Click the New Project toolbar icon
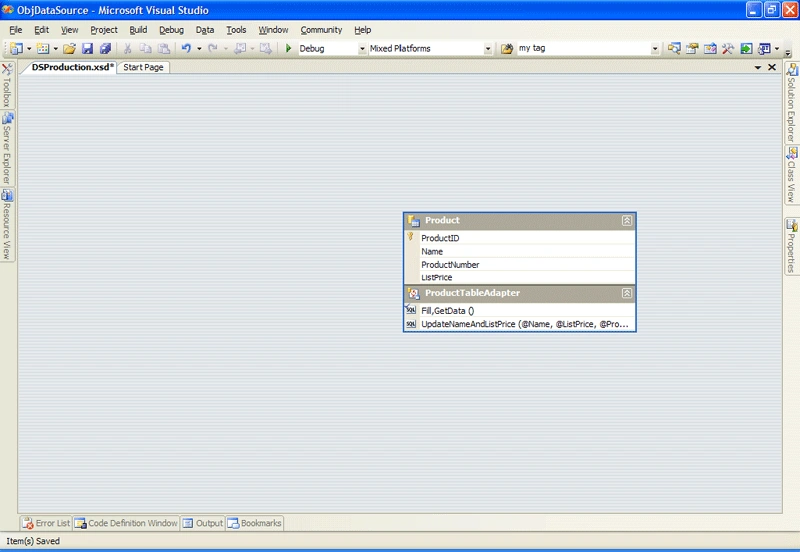800x552 pixels. (x=16, y=48)
